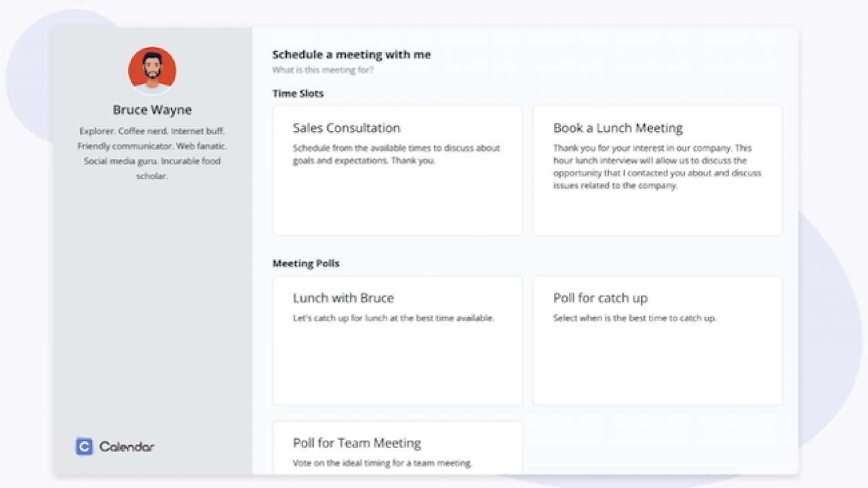Image resolution: width=868 pixels, height=488 pixels.
Task: Click the Book a Lunch Meeting title
Action: (x=617, y=128)
